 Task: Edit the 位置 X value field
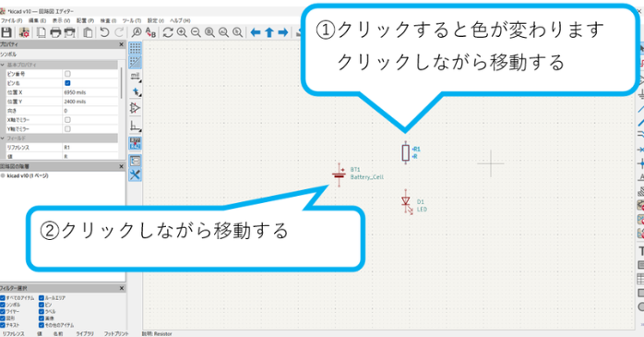tap(90, 92)
